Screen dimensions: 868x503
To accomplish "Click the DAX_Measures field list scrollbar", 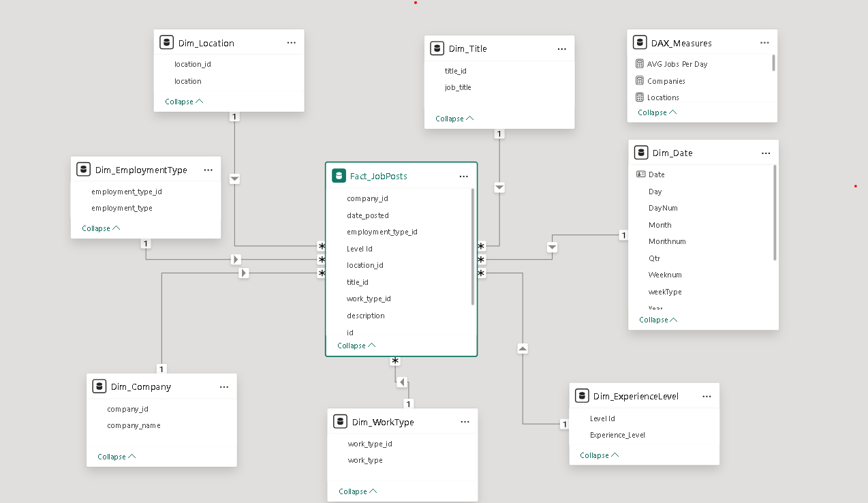I will pos(773,63).
